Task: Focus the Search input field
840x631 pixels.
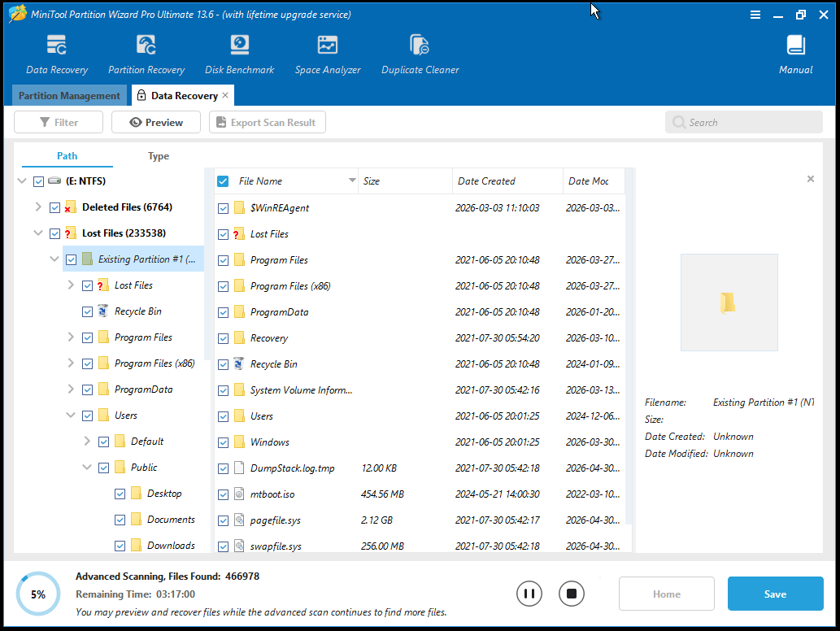Action: tap(743, 122)
